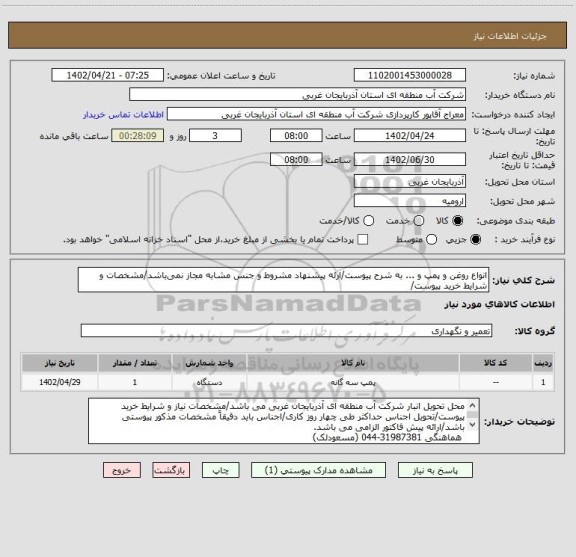Click the خروج exit button
Image resolution: width=576 pixels, height=557 pixels.
pyautogui.click(x=122, y=470)
